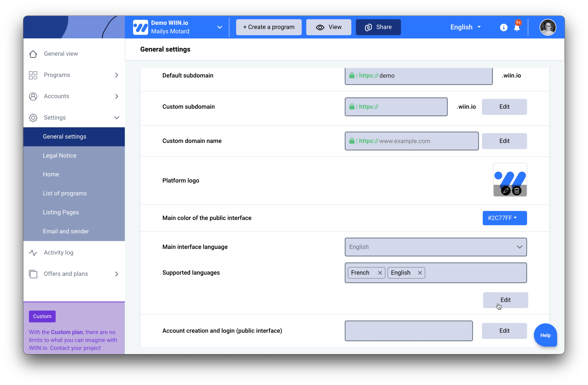
Task: Select the Email and sender settings page
Action: tap(66, 231)
